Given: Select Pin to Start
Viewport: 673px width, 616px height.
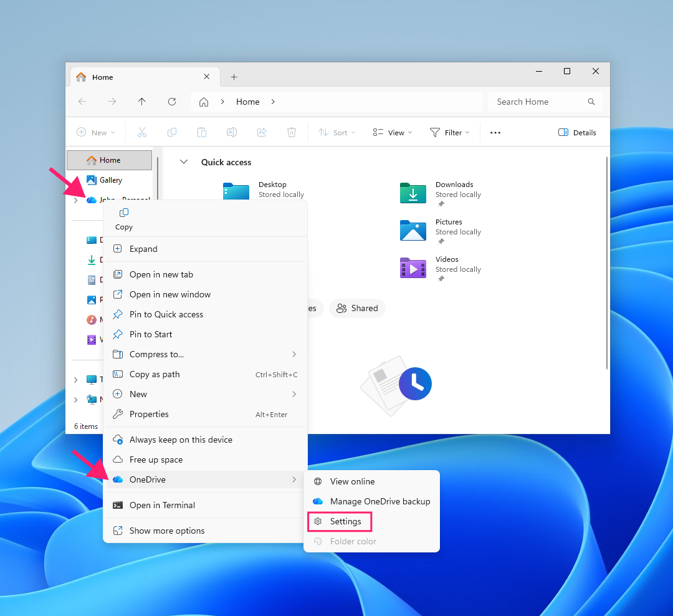Looking at the screenshot, I should [205, 334].
